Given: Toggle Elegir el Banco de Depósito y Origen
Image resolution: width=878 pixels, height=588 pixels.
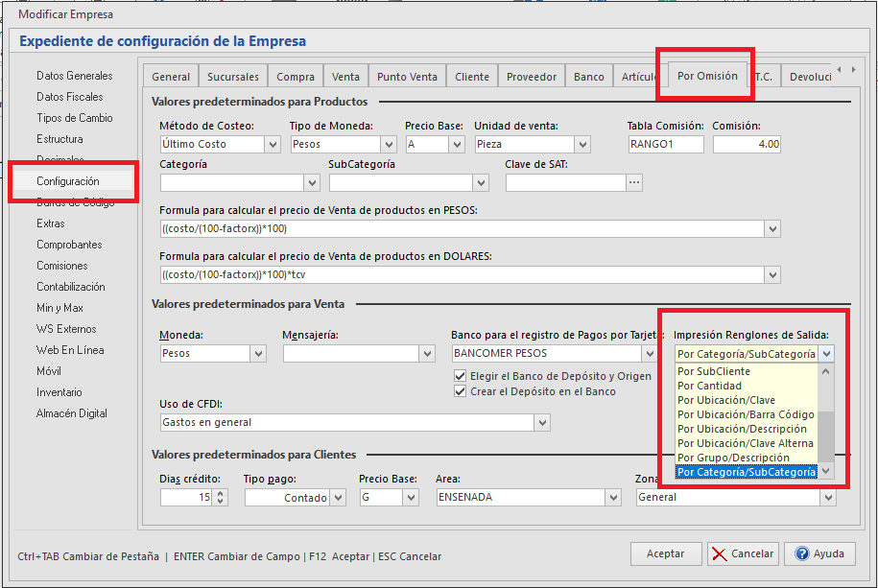Looking at the screenshot, I should tap(460, 376).
